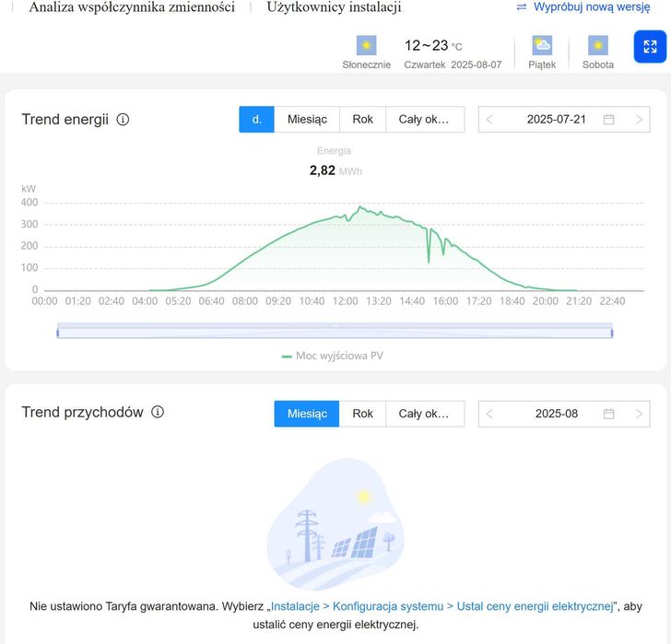The width and height of the screenshot is (671, 644).
Task: Click the chart time range zoom slider
Action: pyautogui.click(x=335, y=332)
